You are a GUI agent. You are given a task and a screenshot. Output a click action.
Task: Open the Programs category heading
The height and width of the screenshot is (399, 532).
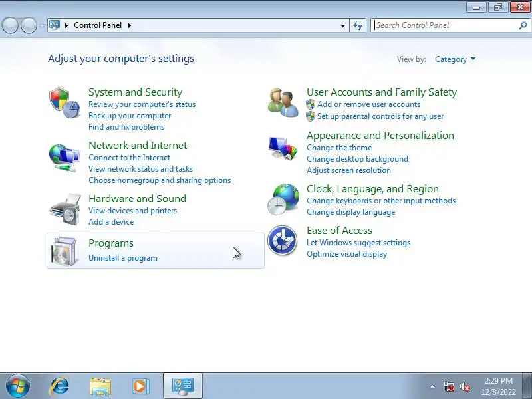pos(111,243)
